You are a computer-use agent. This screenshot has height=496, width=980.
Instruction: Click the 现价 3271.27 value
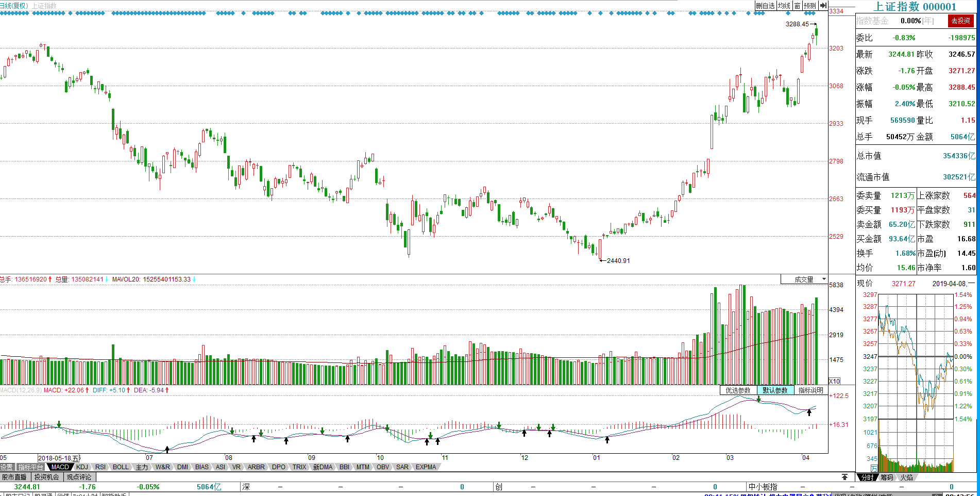tap(903, 284)
